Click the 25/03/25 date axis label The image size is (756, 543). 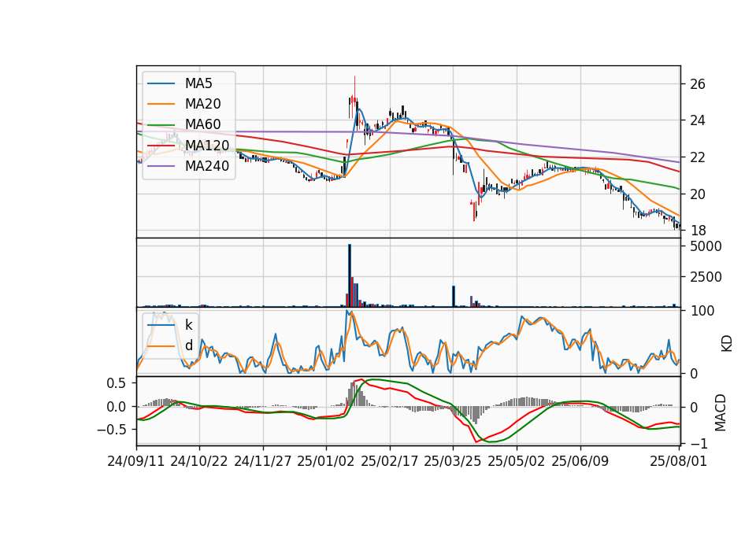tap(453, 461)
